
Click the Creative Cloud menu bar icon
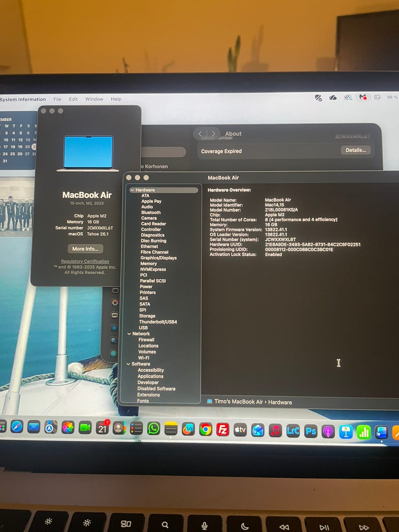[348, 98]
